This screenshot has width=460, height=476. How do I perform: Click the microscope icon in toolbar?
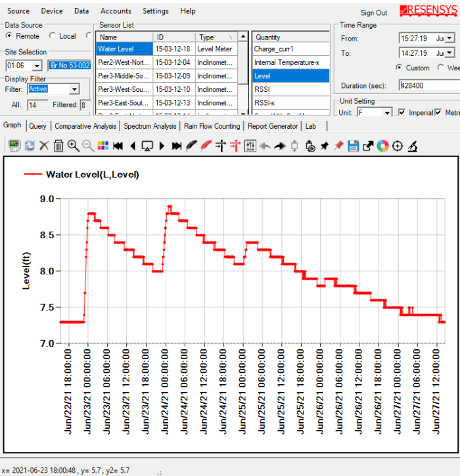tap(413, 146)
